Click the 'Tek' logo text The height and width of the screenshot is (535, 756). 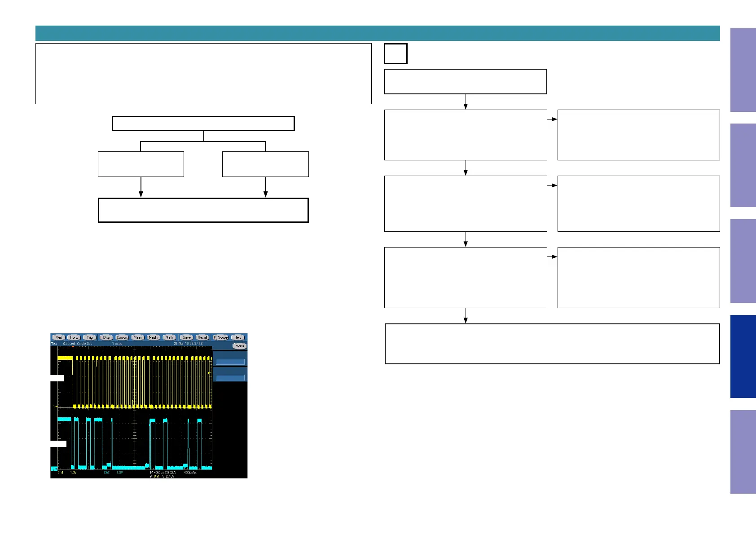point(54,344)
